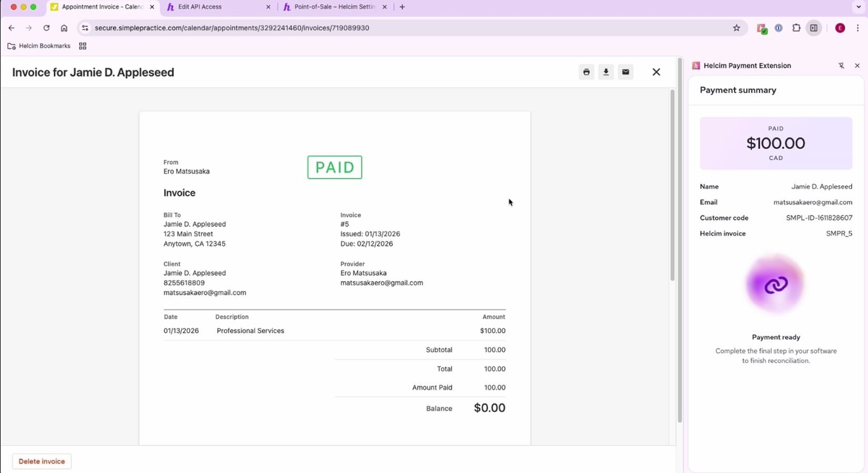Unpin the Helcim Payment Extension panel

coord(841,66)
